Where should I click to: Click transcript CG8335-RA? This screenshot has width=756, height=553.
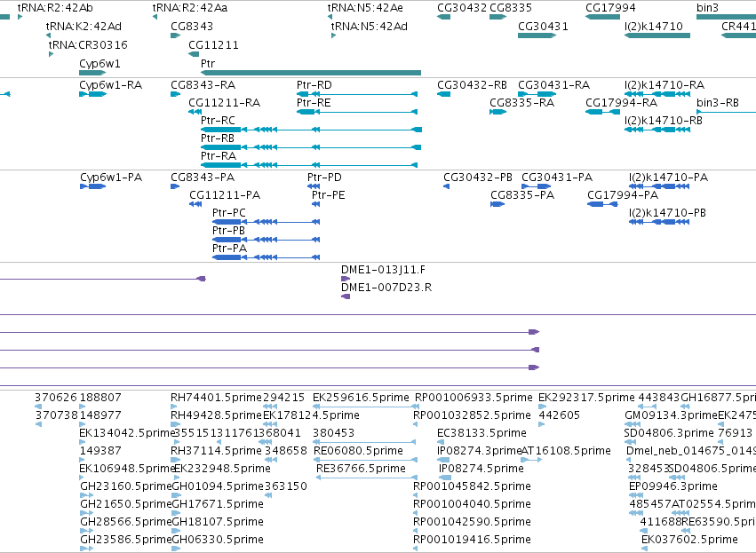[x=498, y=112]
